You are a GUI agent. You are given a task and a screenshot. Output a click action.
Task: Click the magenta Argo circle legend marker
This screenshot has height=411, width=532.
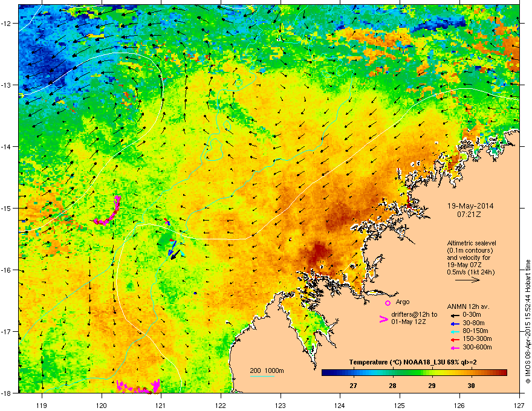click(x=388, y=303)
